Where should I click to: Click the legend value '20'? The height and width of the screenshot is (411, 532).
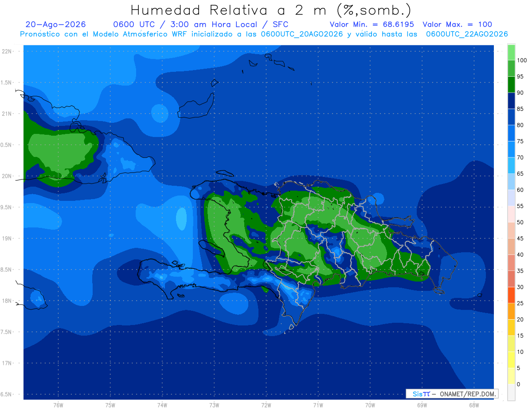(x=520, y=319)
